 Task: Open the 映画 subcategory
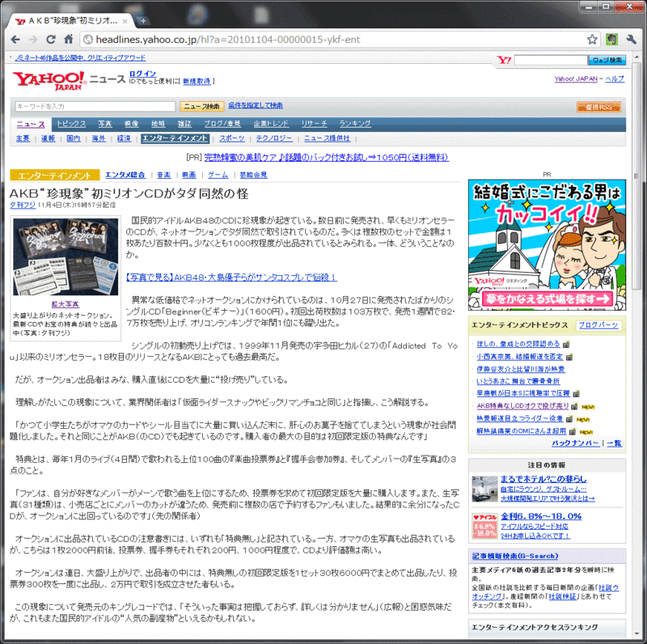189,175
